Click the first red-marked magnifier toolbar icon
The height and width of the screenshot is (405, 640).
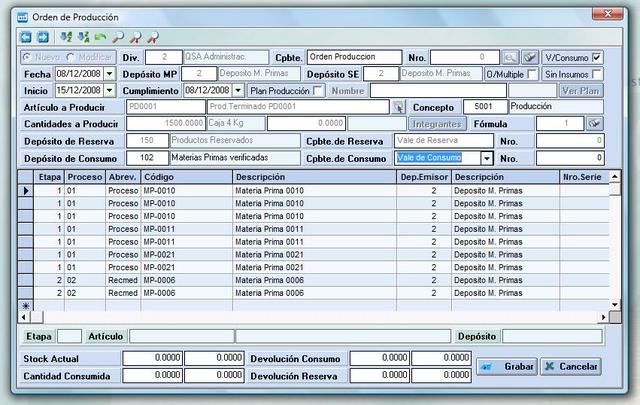(136, 38)
